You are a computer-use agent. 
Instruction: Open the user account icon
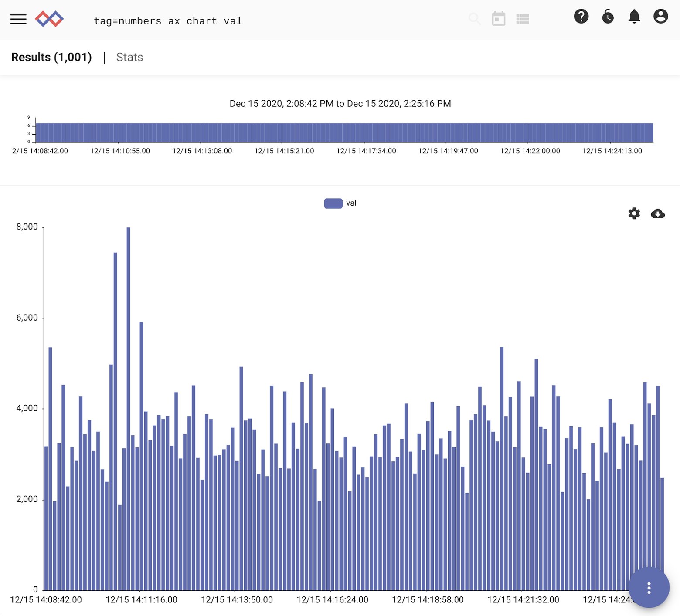pyautogui.click(x=661, y=17)
